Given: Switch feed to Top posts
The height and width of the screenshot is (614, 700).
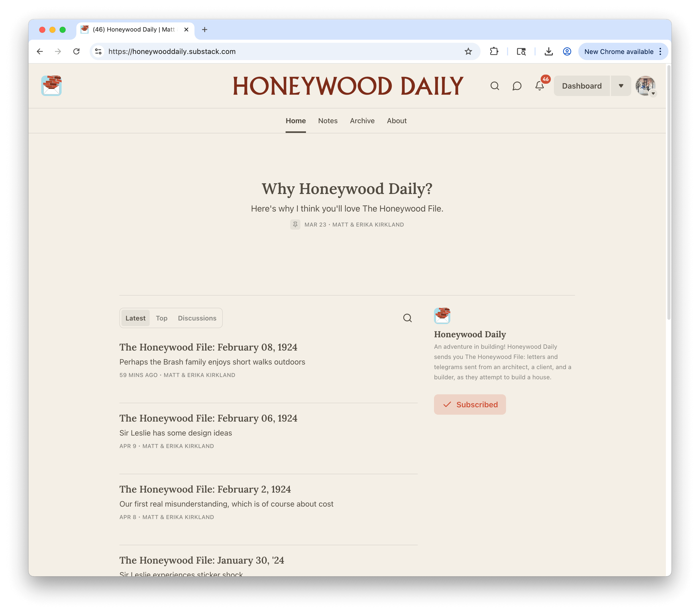Looking at the screenshot, I should [162, 318].
